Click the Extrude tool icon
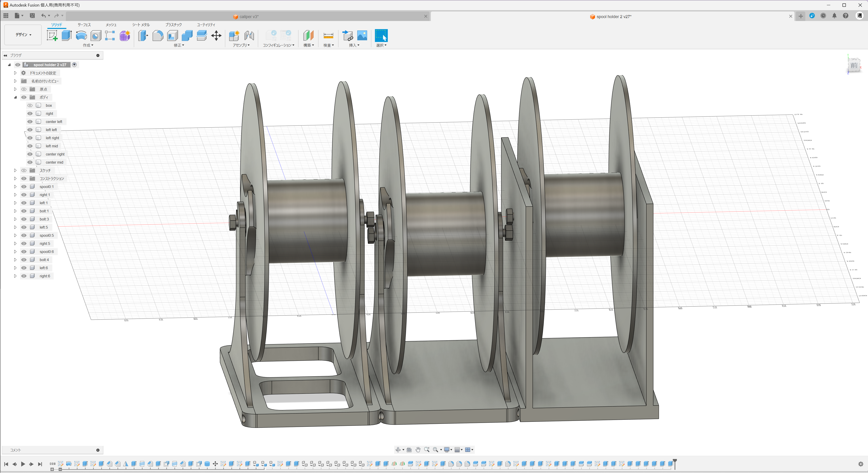The width and height of the screenshot is (868, 473). point(67,35)
